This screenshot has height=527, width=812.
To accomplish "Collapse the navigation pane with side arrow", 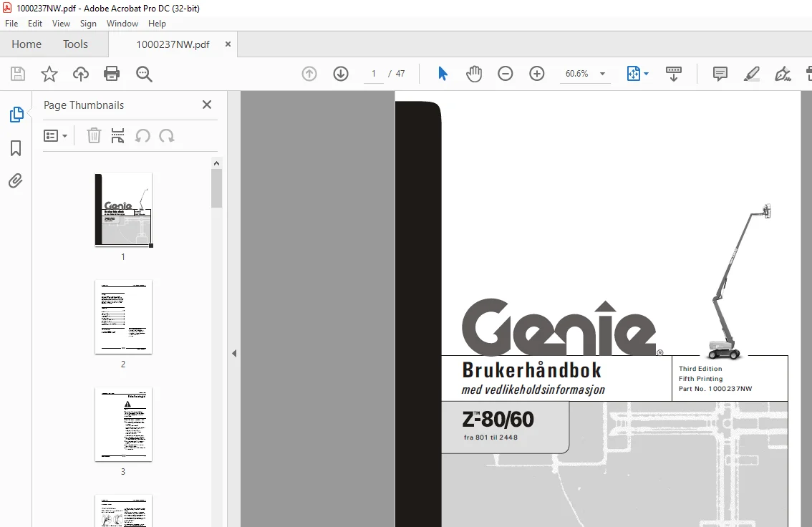I will point(234,353).
